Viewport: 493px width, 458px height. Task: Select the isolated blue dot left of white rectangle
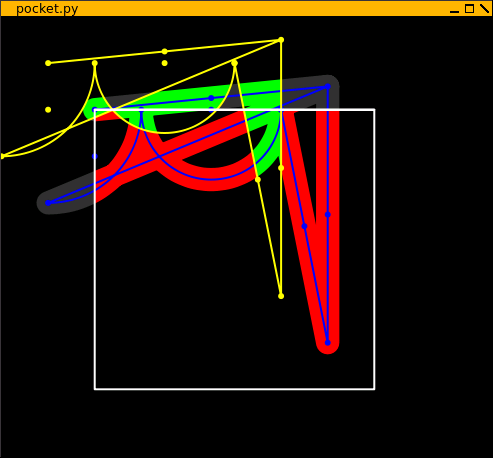[95, 156]
